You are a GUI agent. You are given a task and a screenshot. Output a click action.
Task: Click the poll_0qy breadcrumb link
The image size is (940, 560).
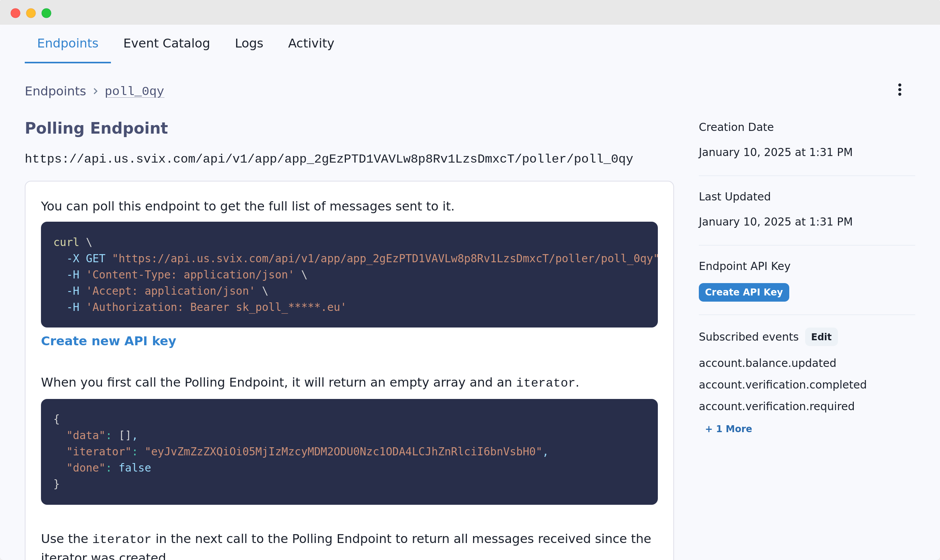(135, 91)
